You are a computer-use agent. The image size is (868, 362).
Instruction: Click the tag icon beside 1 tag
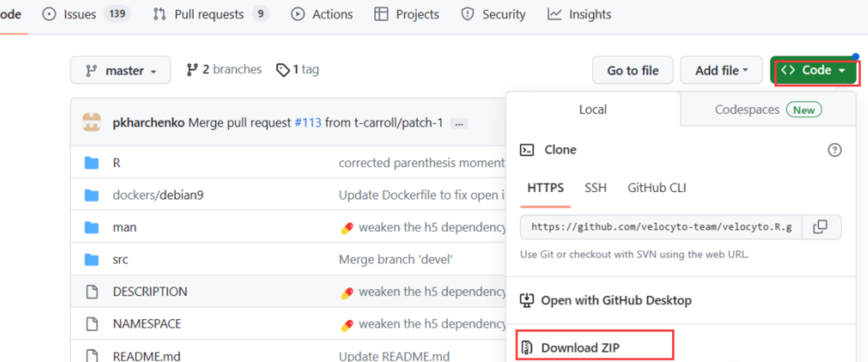283,70
